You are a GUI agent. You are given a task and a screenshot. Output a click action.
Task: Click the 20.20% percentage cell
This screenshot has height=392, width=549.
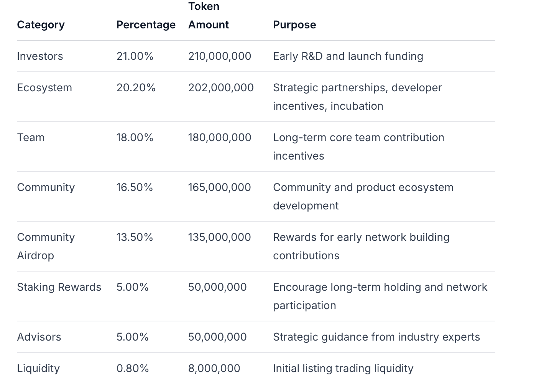click(136, 87)
